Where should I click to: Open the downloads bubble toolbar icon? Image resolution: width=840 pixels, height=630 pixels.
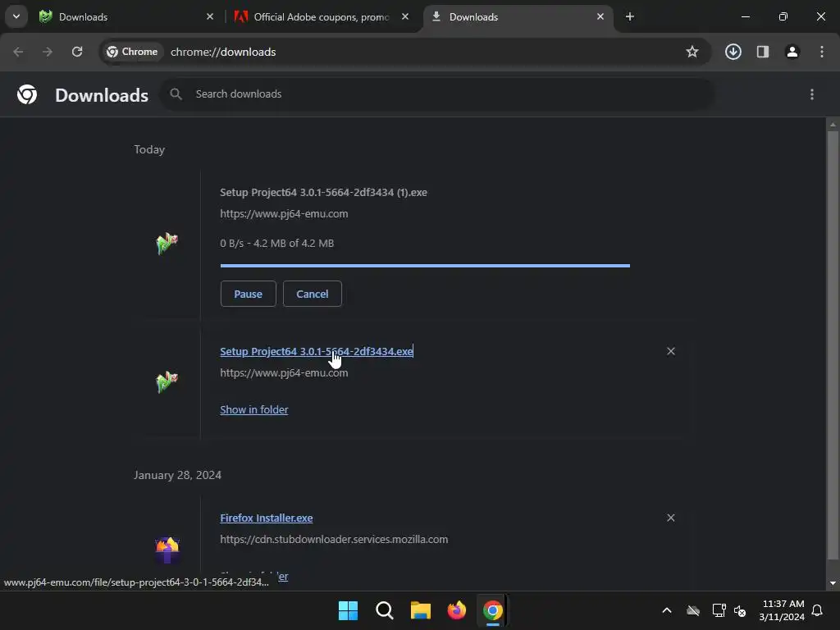point(733,52)
